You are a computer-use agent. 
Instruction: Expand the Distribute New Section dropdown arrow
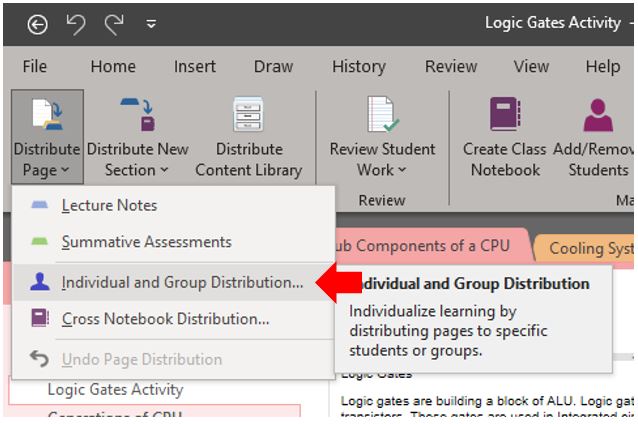(164, 170)
